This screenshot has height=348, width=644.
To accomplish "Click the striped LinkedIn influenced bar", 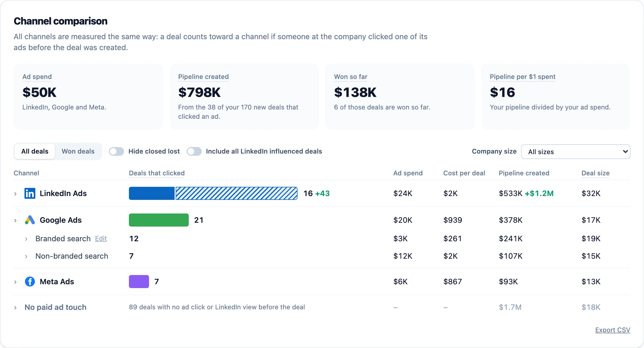I will (237, 193).
